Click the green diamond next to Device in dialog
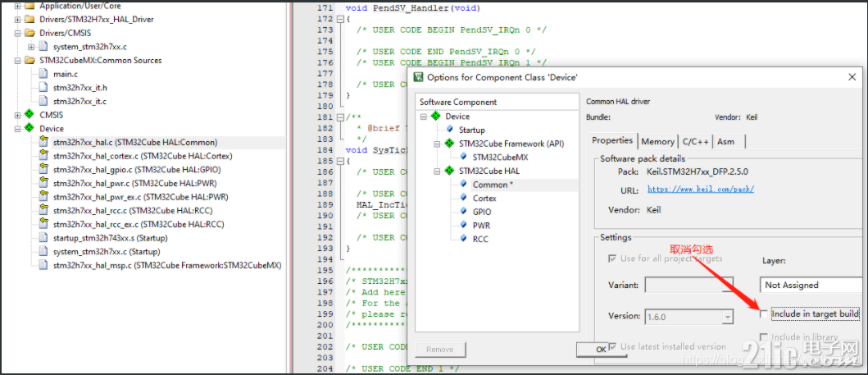 coord(436,117)
